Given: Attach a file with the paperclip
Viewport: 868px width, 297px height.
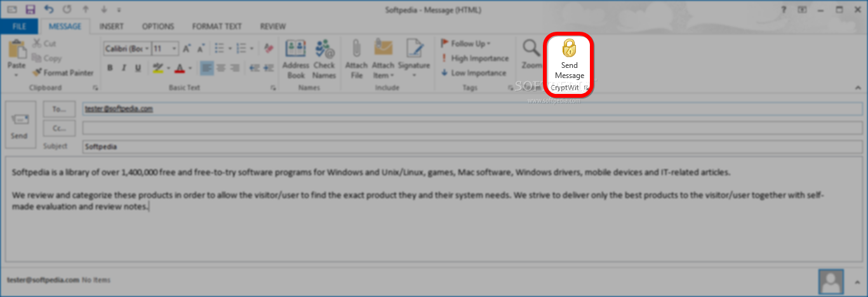Looking at the screenshot, I should tap(357, 59).
